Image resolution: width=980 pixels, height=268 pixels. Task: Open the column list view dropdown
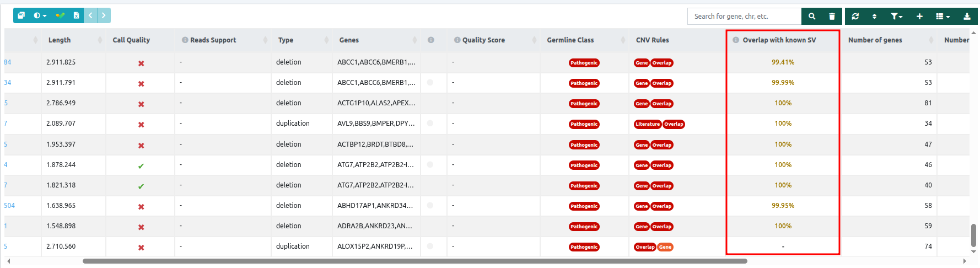(x=943, y=17)
